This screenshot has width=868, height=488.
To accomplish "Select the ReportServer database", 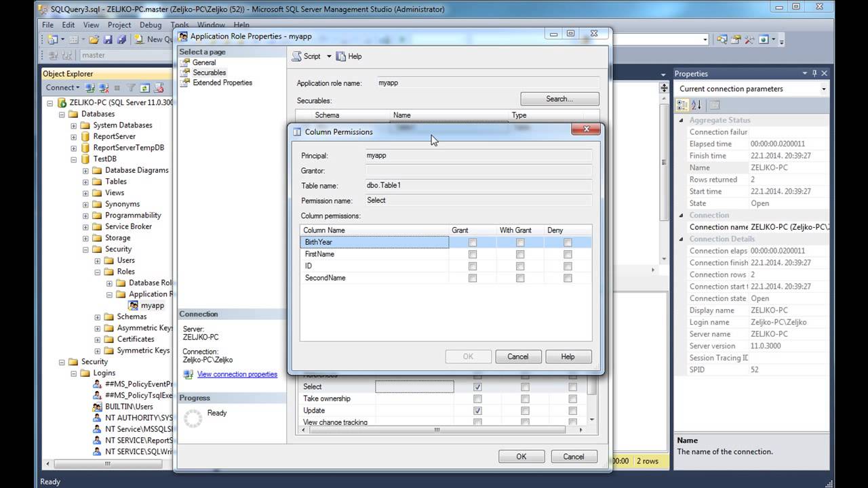I will click(115, 136).
